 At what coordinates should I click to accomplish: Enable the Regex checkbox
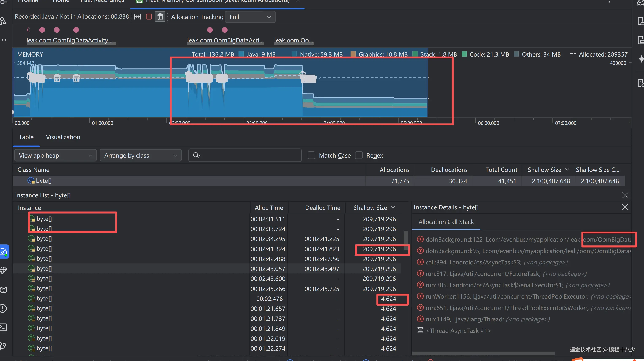[359, 155]
